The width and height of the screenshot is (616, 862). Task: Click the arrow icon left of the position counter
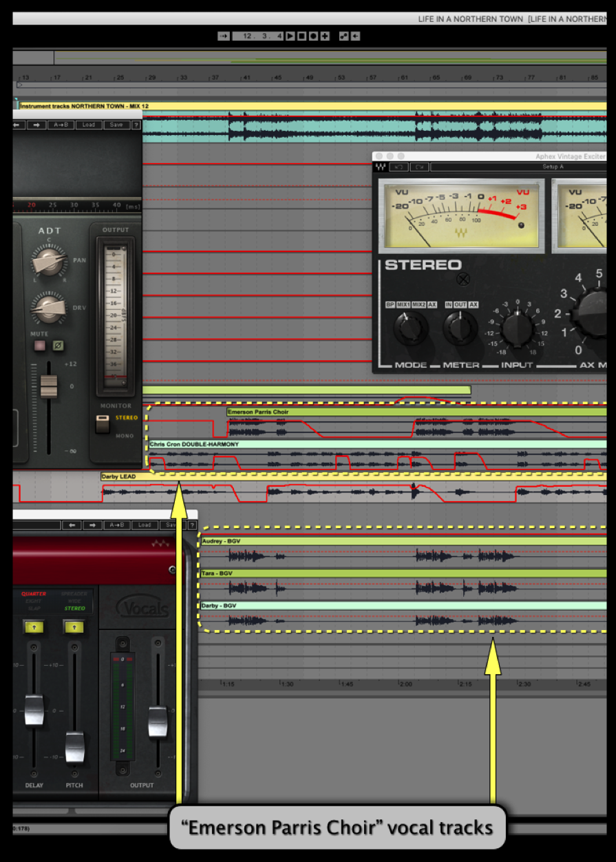click(x=224, y=36)
